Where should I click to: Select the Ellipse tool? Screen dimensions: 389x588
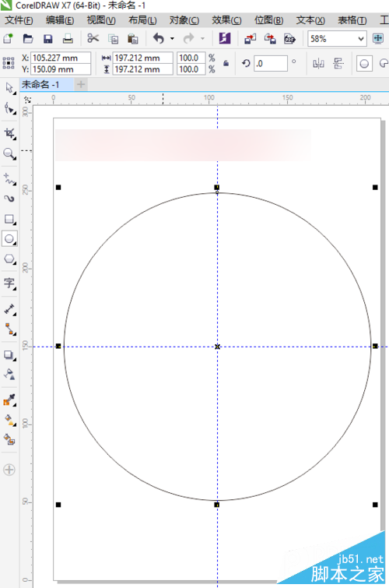9,239
